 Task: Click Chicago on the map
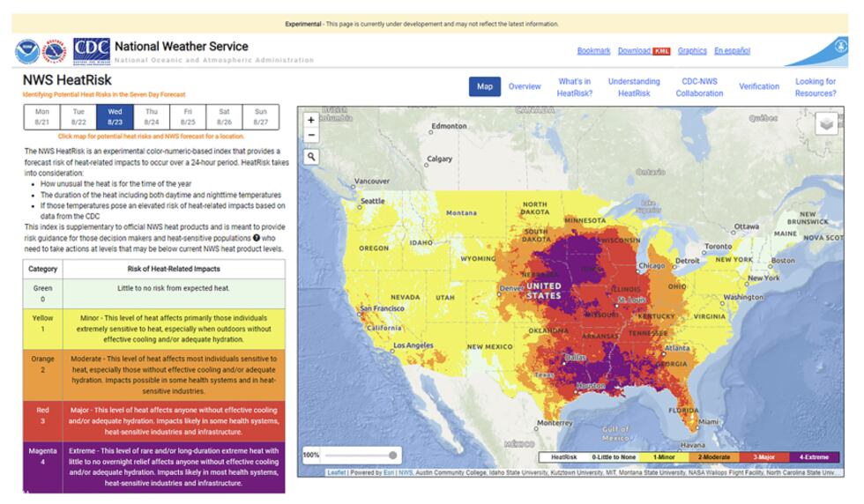pyautogui.click(x=652, y=265)
